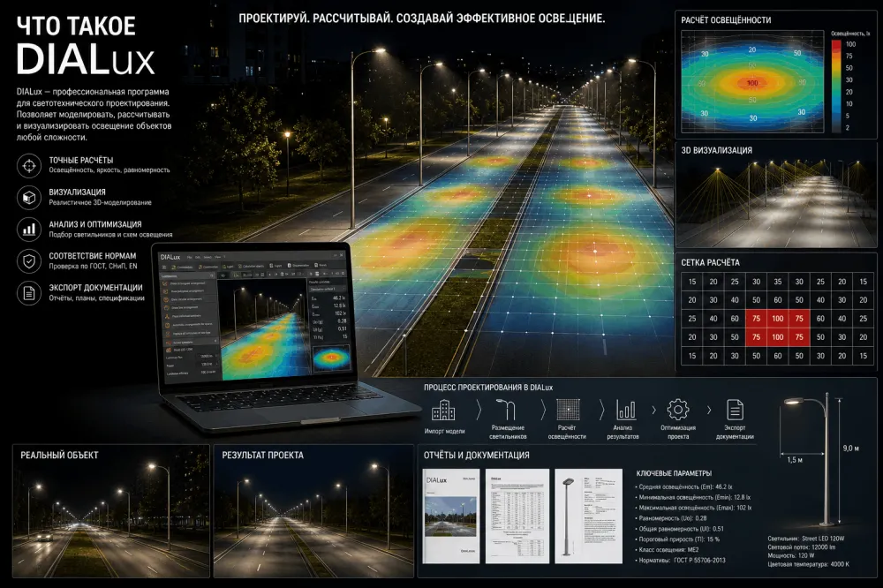The height and width of the screenshot is (588, 883).
Task: Click the gear icon for Оптимизация проекта
Action: point(677,410)
